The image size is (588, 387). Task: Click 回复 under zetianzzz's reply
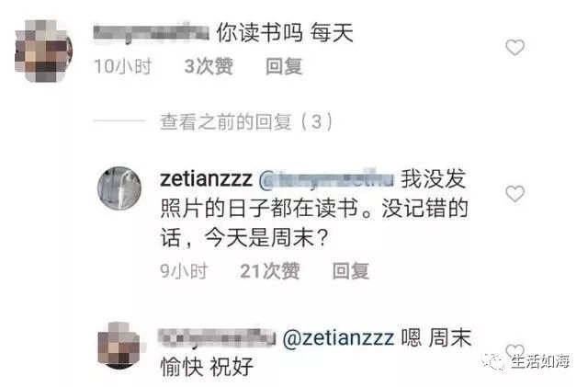(x=351, y=271)
